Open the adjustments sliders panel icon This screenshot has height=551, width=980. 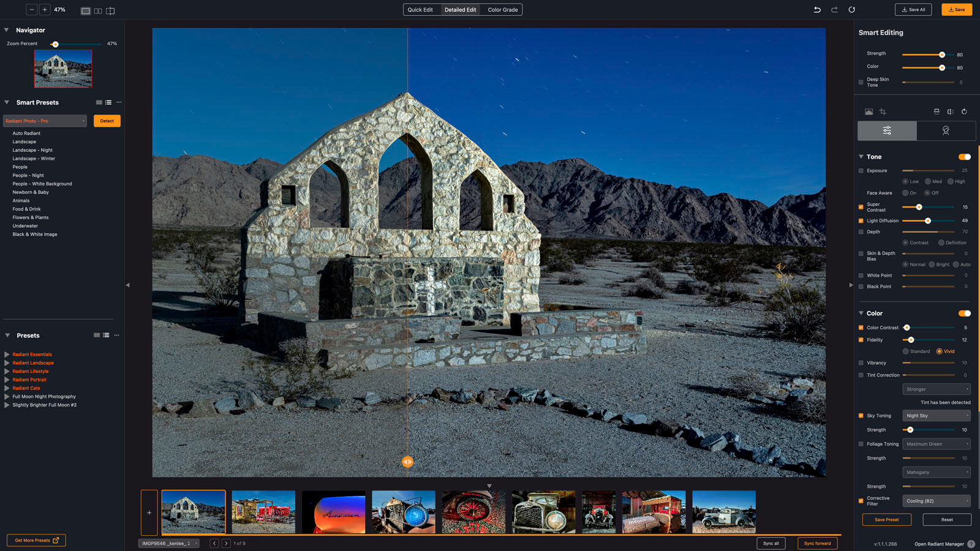[x=887, y=130]
